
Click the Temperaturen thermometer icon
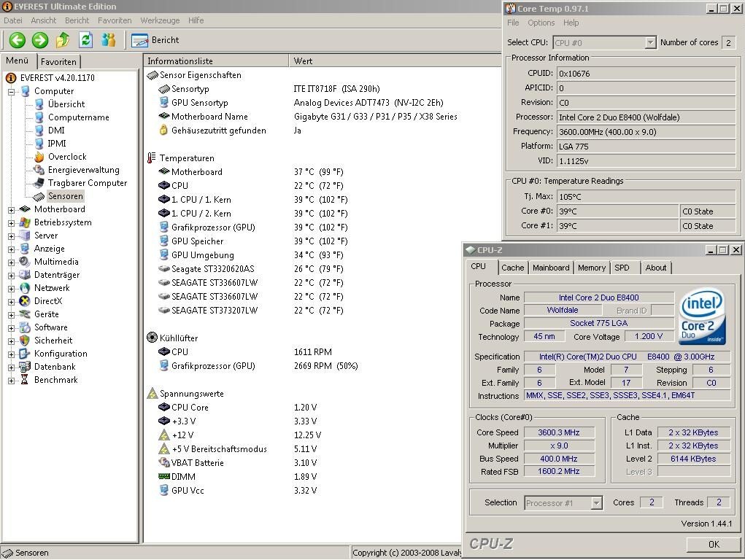point(152,157)
